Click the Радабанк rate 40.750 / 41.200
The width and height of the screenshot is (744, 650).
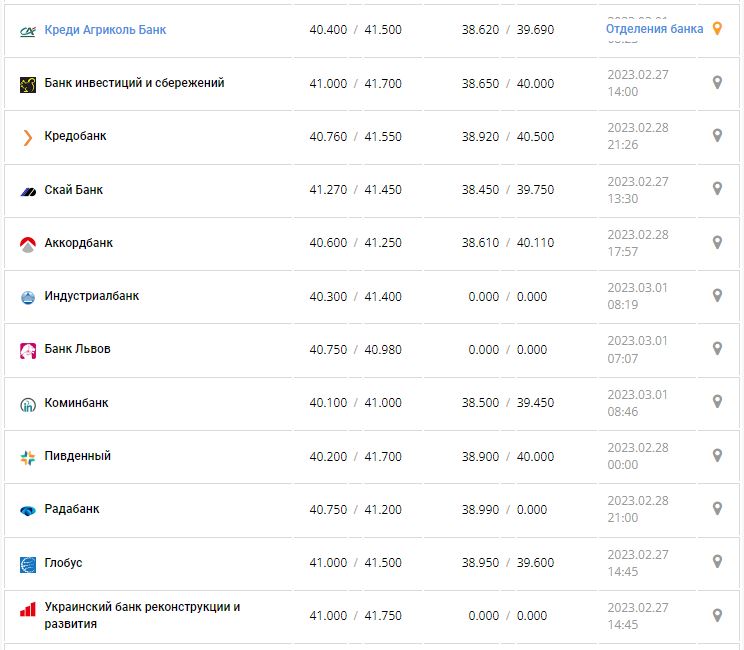pyautogui.click(x=355, y=510)
